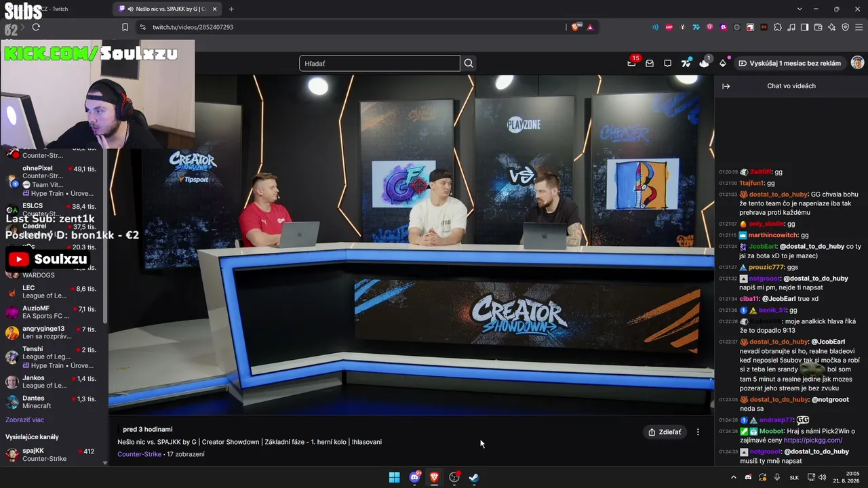The width and height of the screenshot is (868, 488).
Task: Click the Zdieľať share button
Action: pos(665,432)
